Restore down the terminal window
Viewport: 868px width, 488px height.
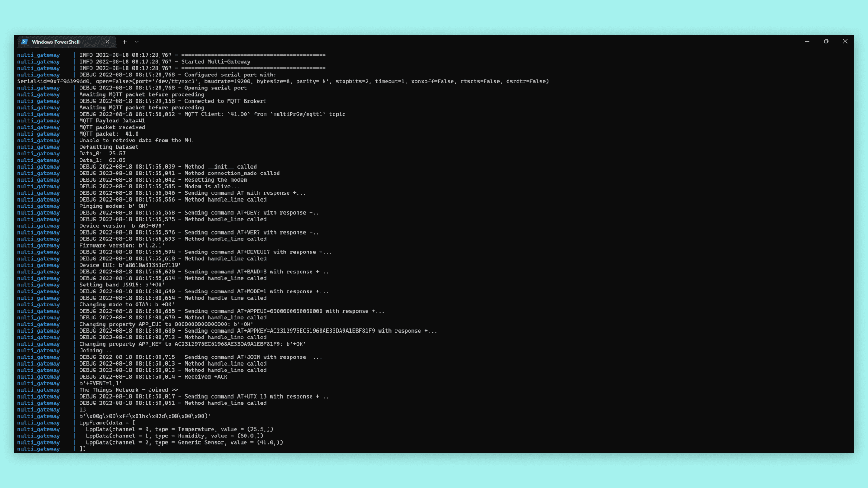(826, 42)
